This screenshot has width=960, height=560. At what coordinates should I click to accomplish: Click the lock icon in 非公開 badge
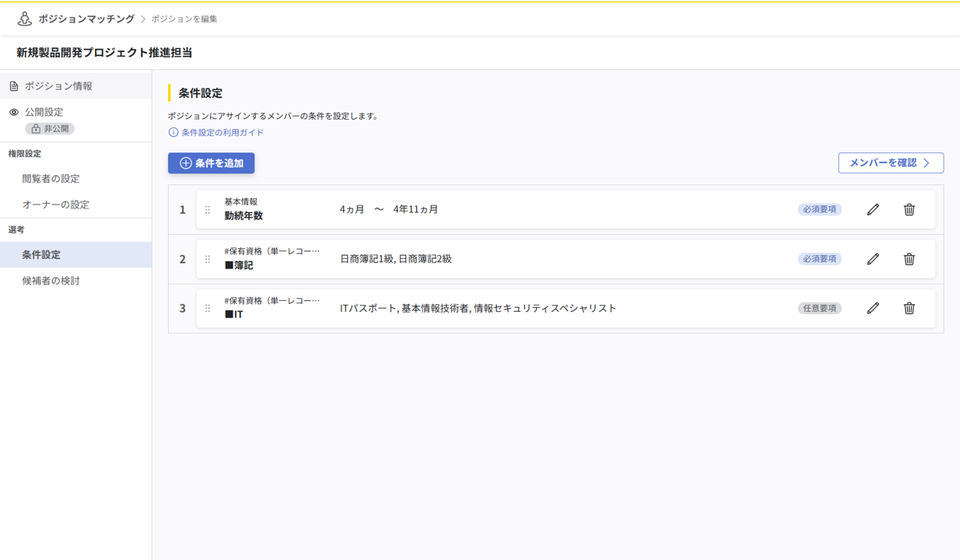click(x=36, y=128)
